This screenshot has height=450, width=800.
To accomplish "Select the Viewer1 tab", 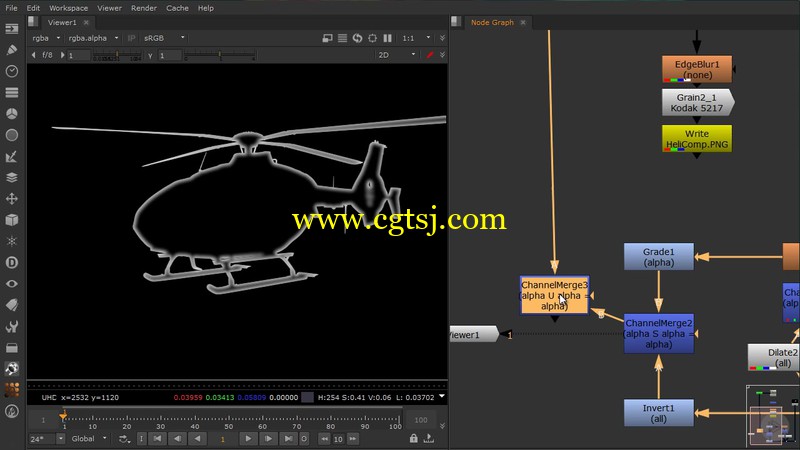I will coord(62,22).
